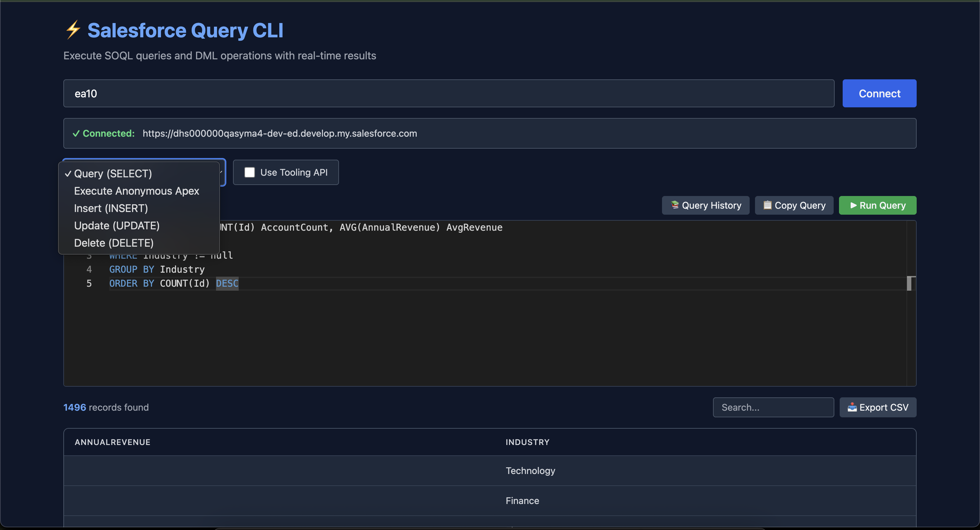Click the Query History books icon
Image resolution: width=980 pixels, height=530 pixels.
click(675, 205)
